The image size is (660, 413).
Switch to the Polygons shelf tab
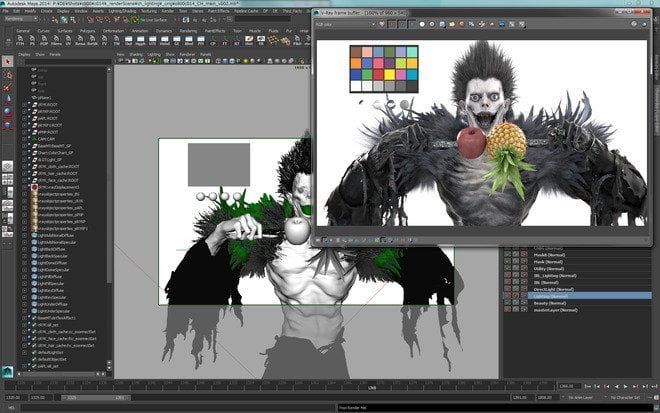coord(88,31)
